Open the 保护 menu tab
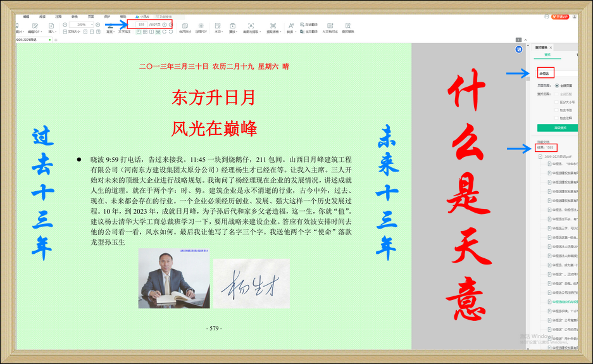 106,16
